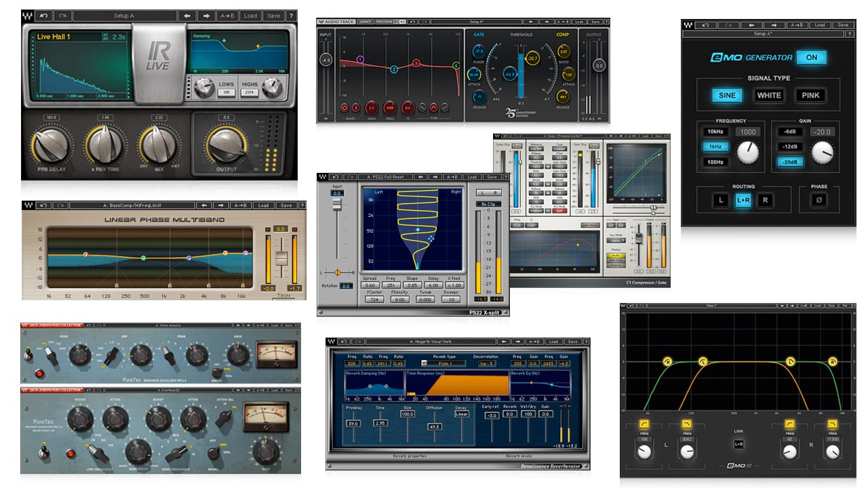Choose 100Hz frequency preset

click(716, 162)
